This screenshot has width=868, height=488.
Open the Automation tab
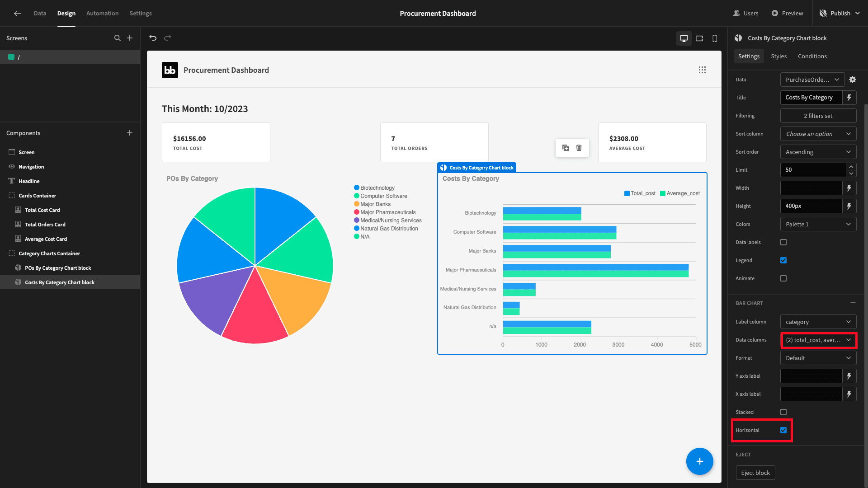click(x=102, y=13)
